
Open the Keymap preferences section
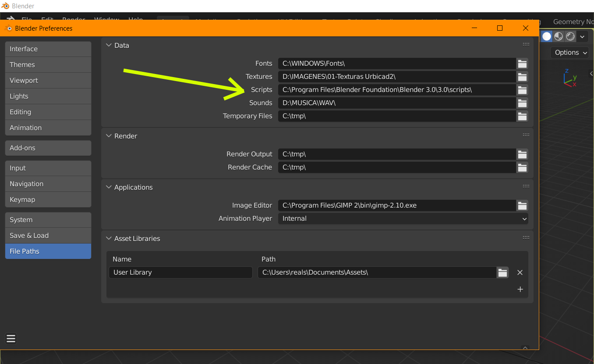(48, 200)
